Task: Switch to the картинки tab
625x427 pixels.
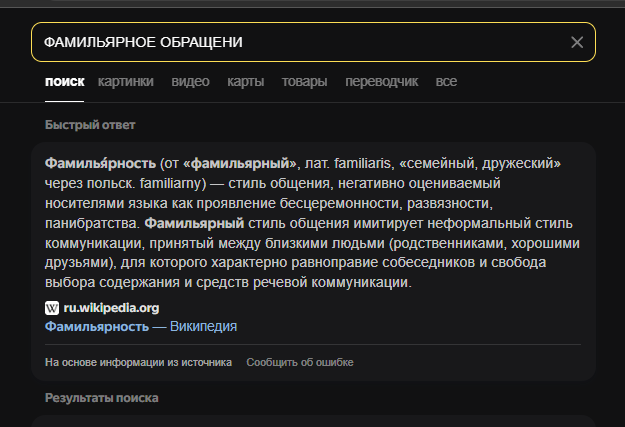Action: [x=126, y=81]
